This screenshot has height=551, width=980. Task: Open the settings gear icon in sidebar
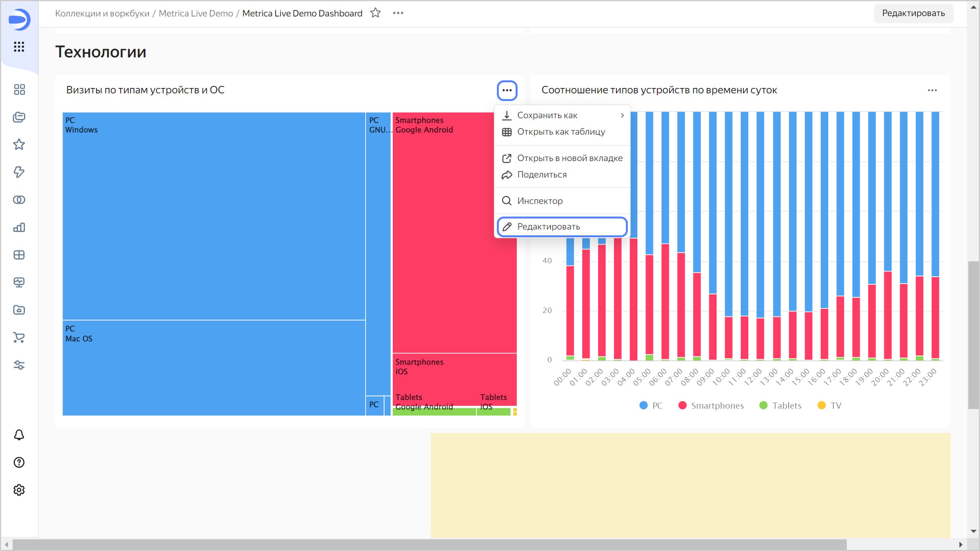tap(19, 490)
